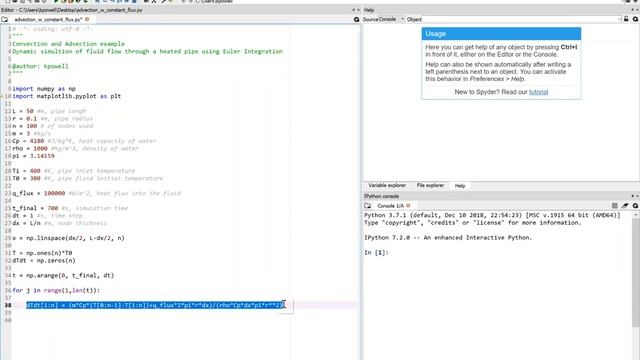Click the 't_final = 700' line

70,208
